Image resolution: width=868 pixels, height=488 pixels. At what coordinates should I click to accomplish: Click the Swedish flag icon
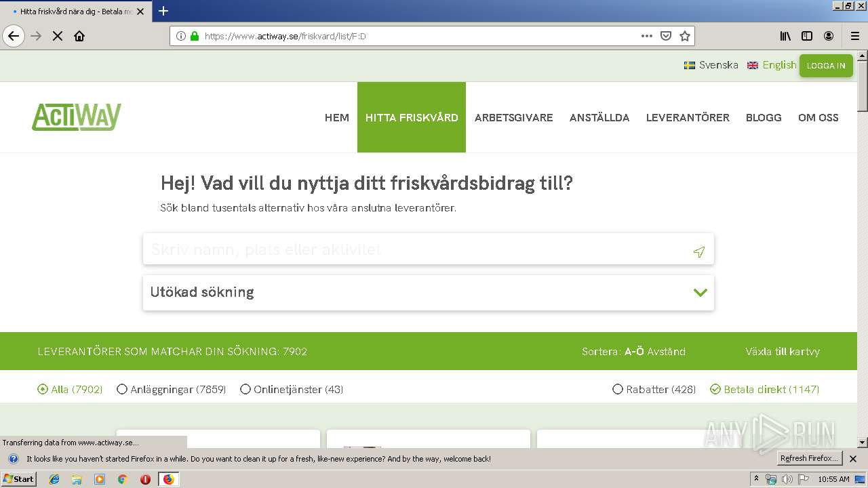[690, 66]
